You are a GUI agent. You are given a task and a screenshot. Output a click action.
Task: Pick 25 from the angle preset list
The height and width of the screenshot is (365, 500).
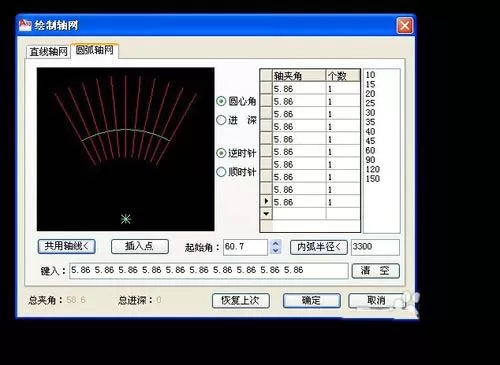370,103
